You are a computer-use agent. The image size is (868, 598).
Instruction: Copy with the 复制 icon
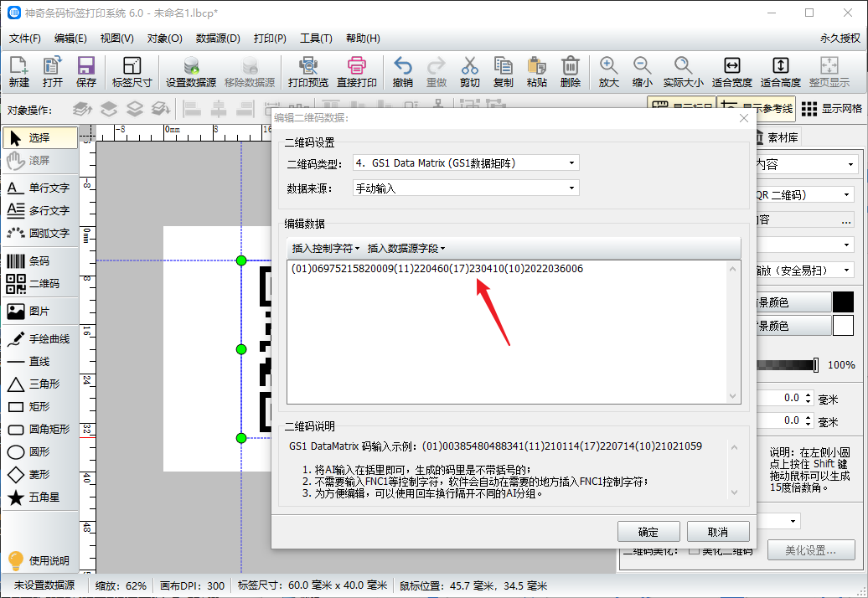point(504,72)
